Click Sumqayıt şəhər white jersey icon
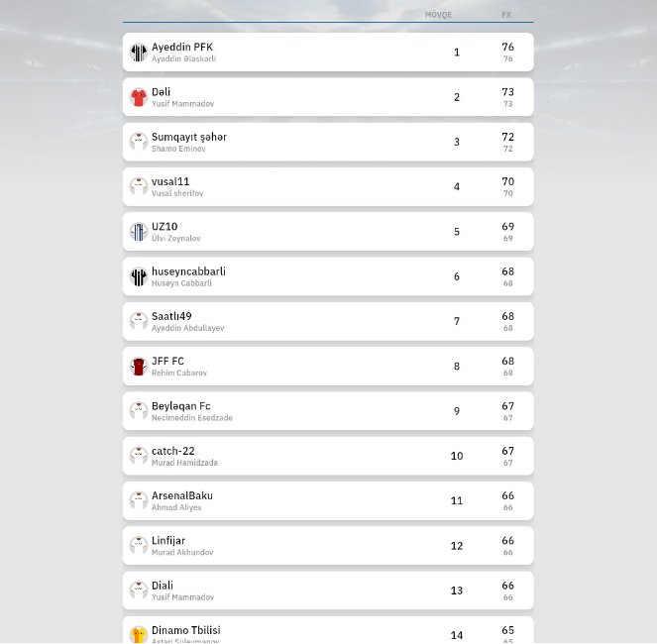The width and height of the screenshot is (657, 644). click(139, 142)
